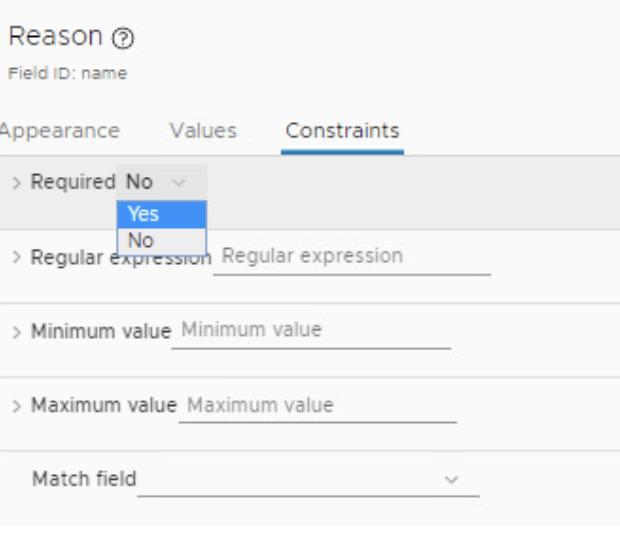Click the Reason field title
Image resolution: width=620 pixels, height=558 pixels.
tap(55, 37)
